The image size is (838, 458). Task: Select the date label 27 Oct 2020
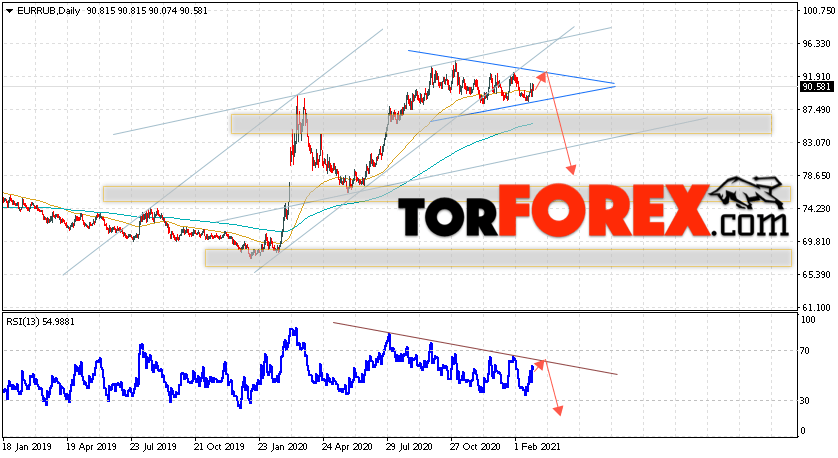click(x=476, y=446)
